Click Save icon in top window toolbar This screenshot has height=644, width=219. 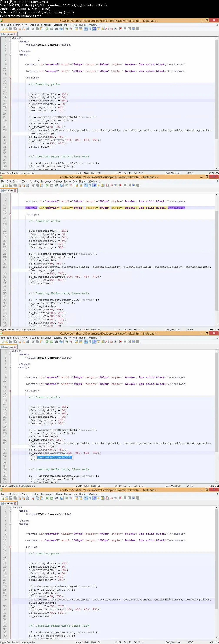pos(10,29)
